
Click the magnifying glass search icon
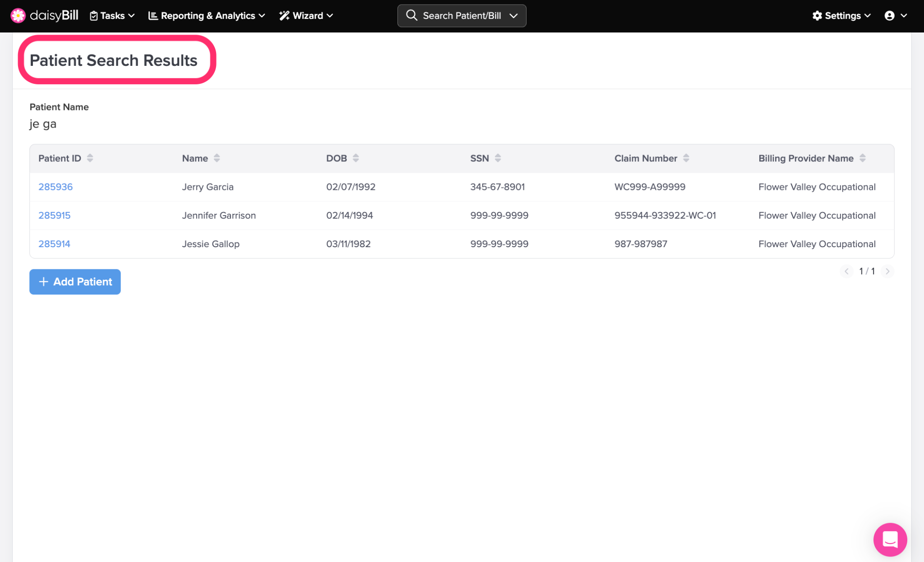[x=411, y=15]
